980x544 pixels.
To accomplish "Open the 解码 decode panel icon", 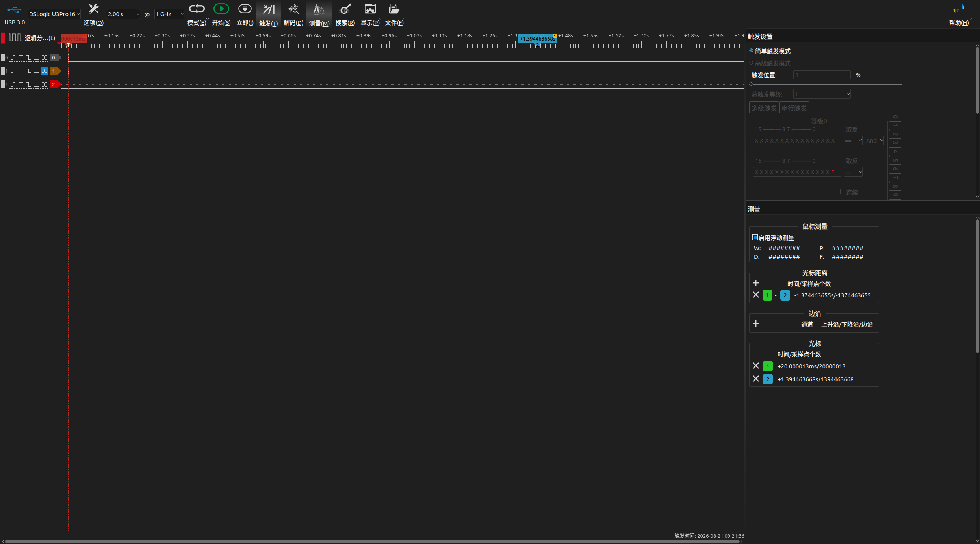I will click(293, 9).
